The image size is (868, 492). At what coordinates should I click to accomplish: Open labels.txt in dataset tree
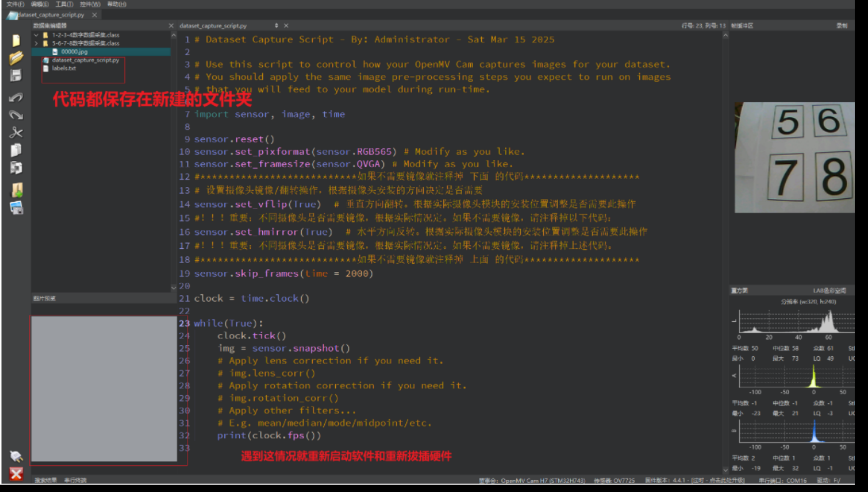tap(64, 68)
